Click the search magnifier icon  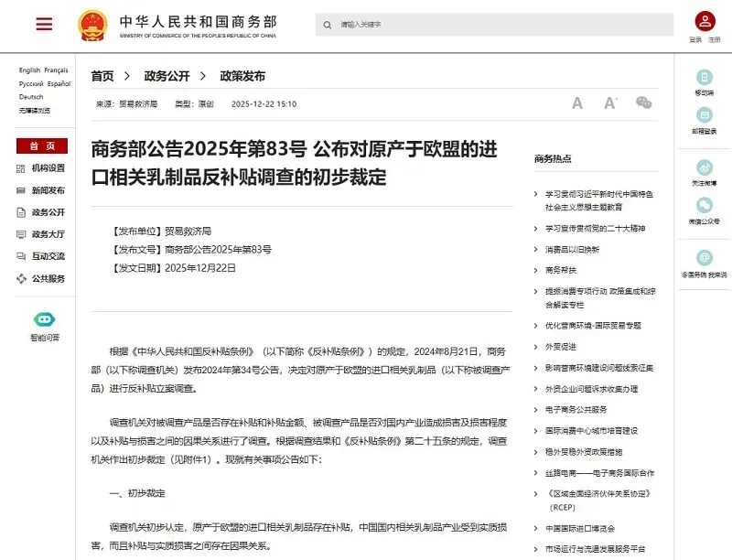click(x=325, y=25)
